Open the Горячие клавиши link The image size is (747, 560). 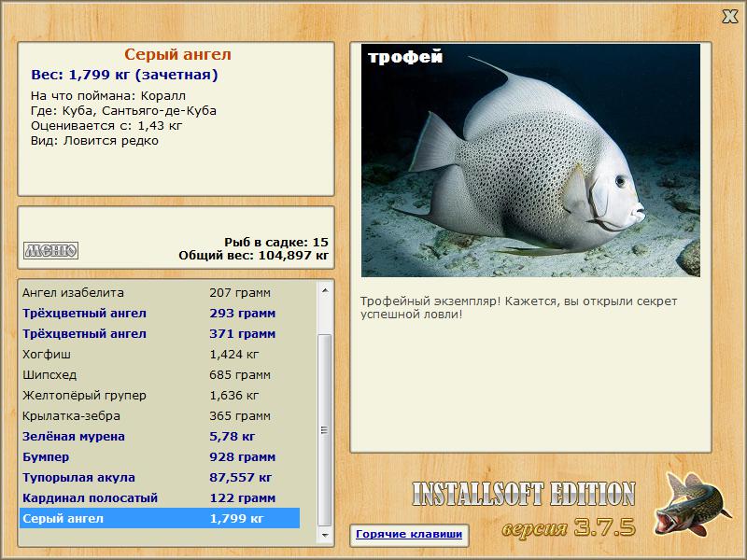(409, 534)
